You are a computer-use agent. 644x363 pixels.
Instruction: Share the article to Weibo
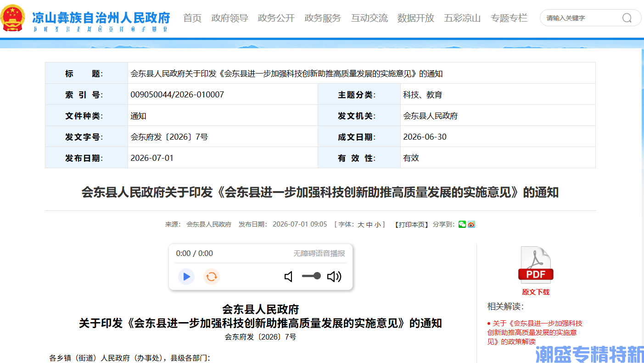pos(471,224)
